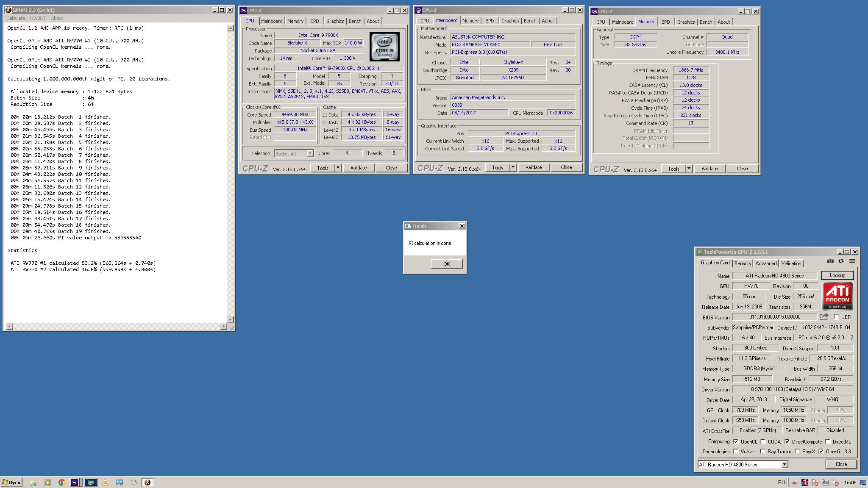Open SPD tab in CPU-Z Memory window
868x488 pixels.
(665, 22)
